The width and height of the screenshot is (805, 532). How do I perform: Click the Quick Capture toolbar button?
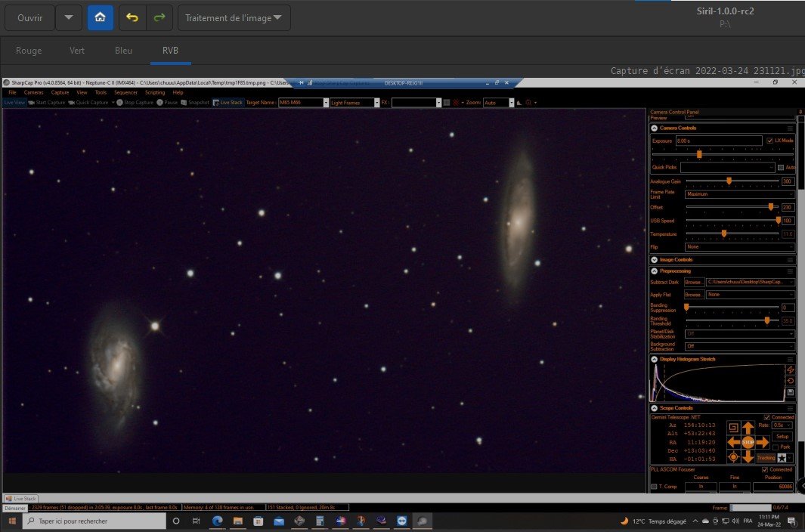tap(88, 103)
